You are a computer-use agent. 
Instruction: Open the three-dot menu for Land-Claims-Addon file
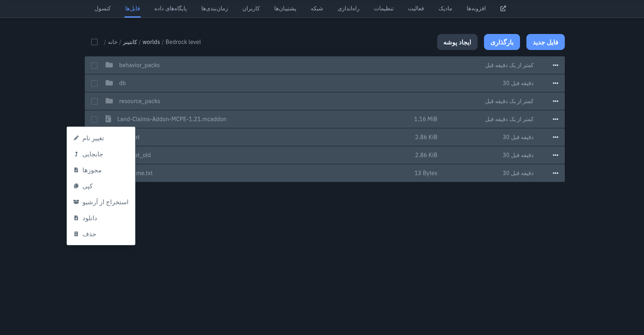(x=556, y=119)
